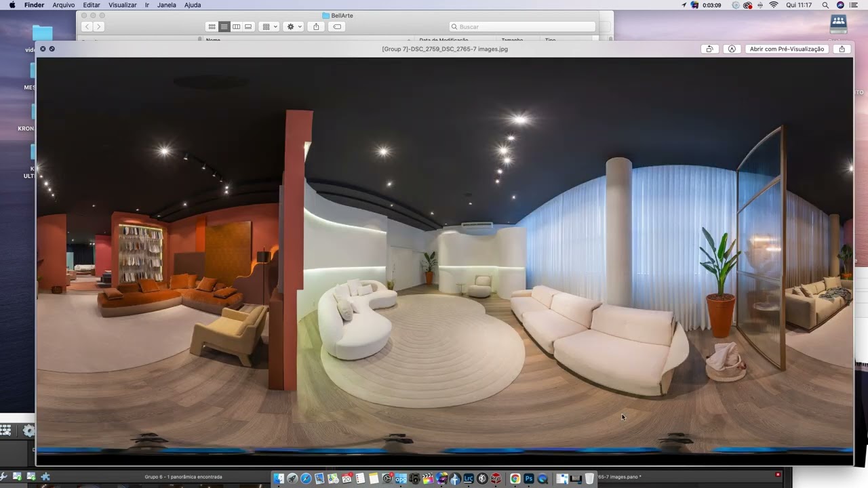The image size is (868, 488).
Task: Open Google Chrome from the Dock
Action: [x=515, y=479]
